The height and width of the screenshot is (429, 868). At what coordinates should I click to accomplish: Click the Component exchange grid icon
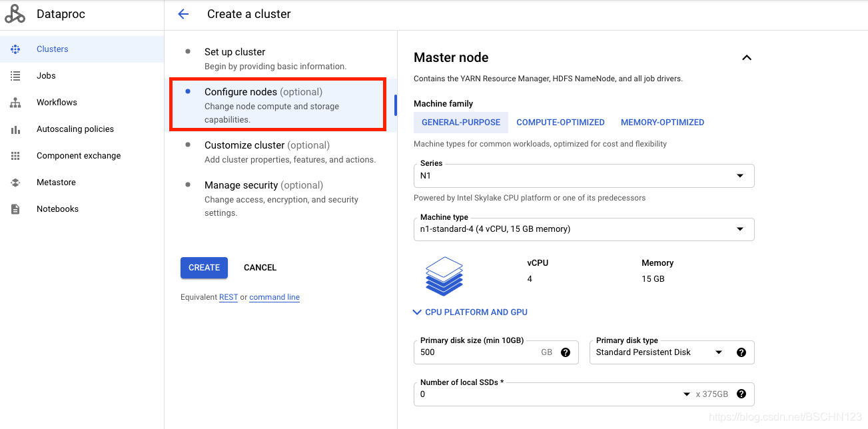(15, 156)
